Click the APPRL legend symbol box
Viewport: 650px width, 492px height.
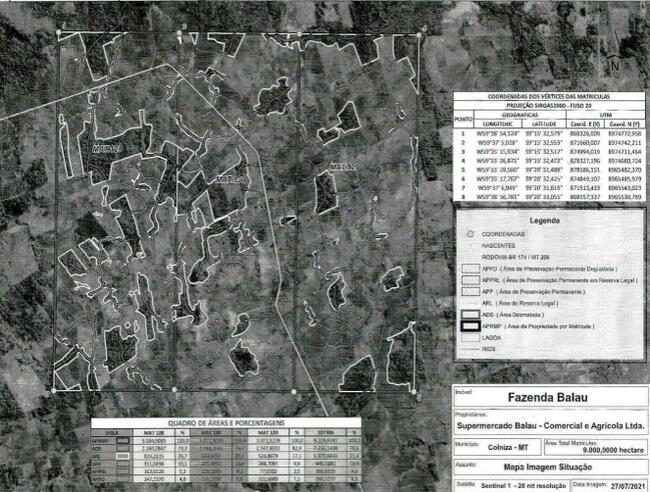471,282
